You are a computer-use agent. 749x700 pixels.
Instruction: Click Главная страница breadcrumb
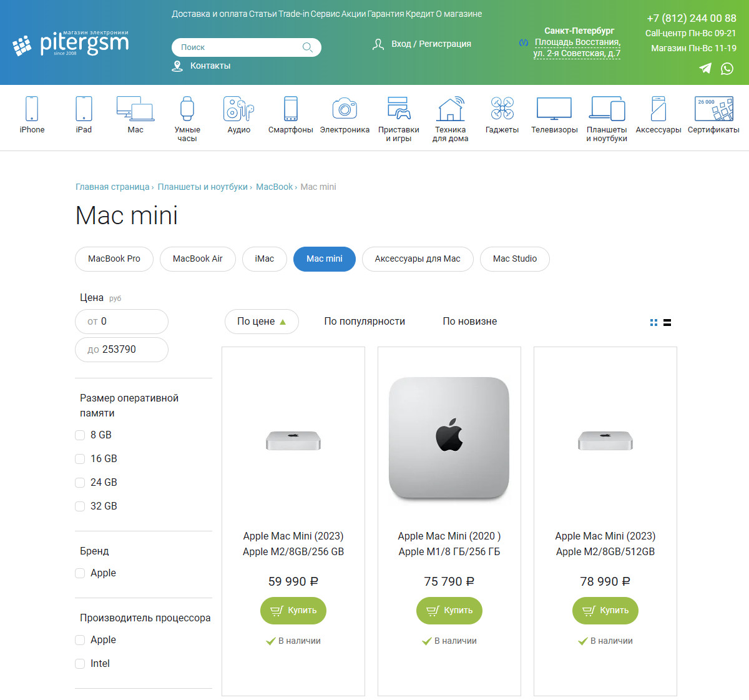pos(112,187)
